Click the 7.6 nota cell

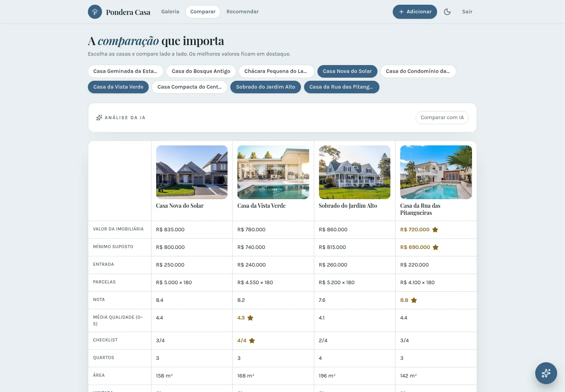tap(355, 300)
